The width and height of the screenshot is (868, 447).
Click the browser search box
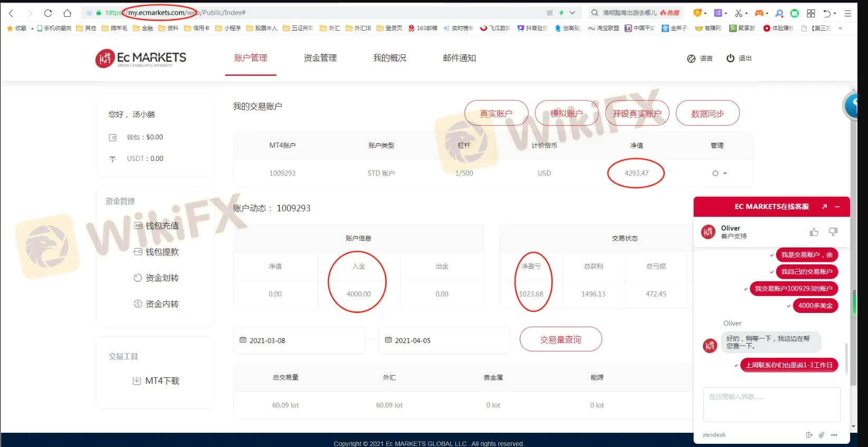636,13
